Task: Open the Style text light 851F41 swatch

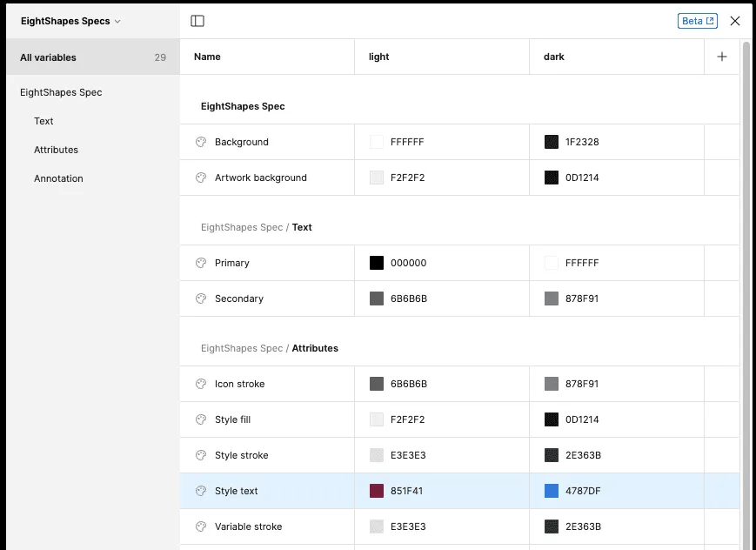Action: 377,491
